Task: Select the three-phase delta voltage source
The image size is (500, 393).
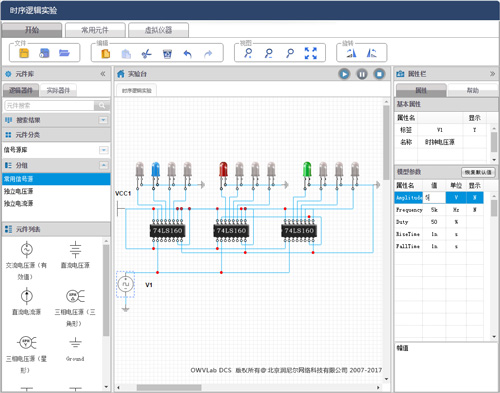Action: (x=75, y=307)
